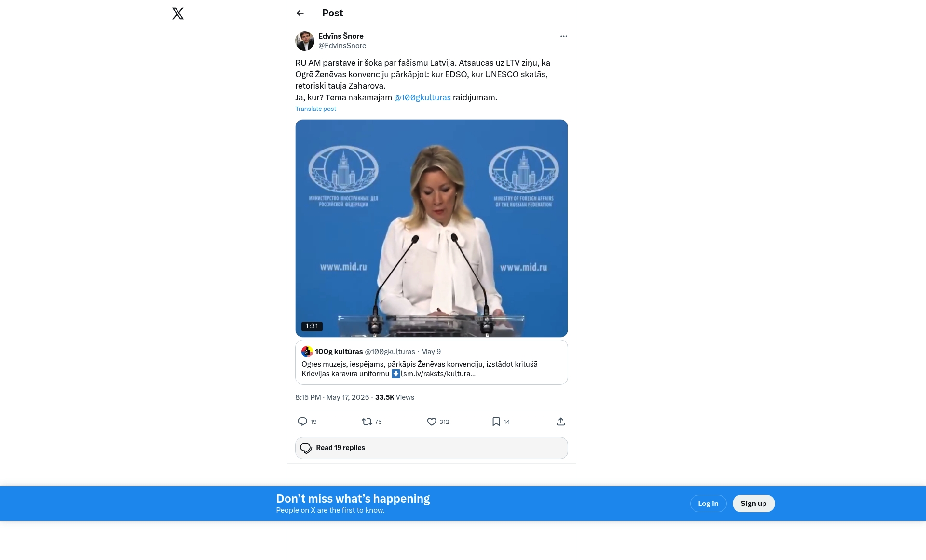Screen dimensions: 926x560
Task: Go back using the arrow icon
Action: pyautogui.click(x=300, y=13)
